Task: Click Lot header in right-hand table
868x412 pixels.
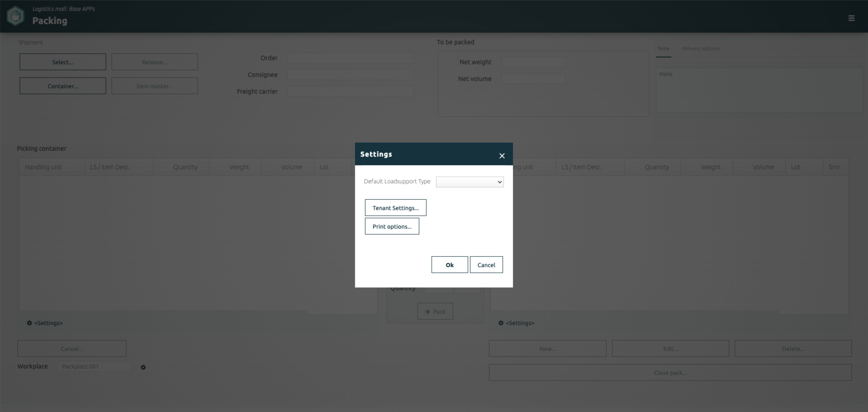Action: coord(804,167)
